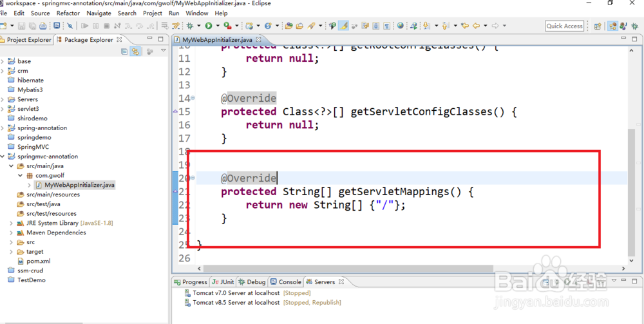Screen dimensions: 644x324
Task: Click the Resume debug icon
Action: coord(84,26)
